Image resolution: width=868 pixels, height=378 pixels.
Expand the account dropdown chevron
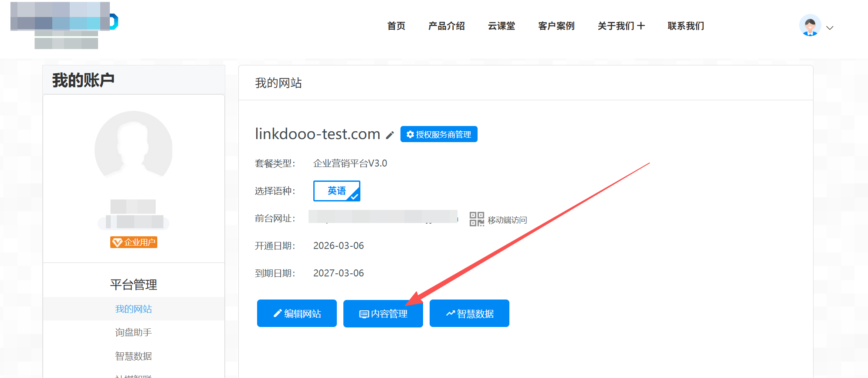pos(830,28)
